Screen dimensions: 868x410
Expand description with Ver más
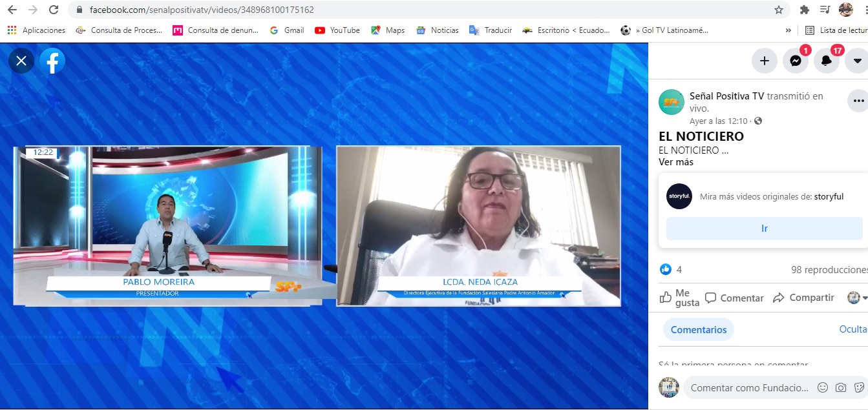tap(676, 162)
